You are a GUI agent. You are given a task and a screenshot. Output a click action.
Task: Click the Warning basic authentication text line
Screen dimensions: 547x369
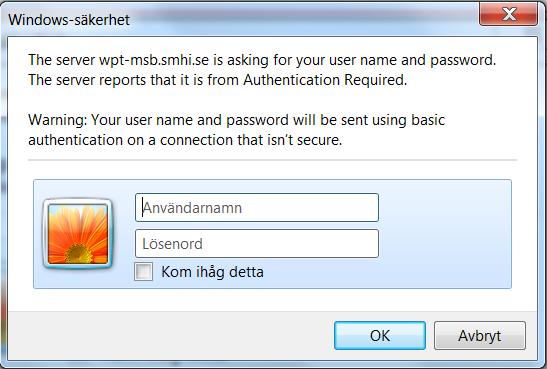point(237,120)
